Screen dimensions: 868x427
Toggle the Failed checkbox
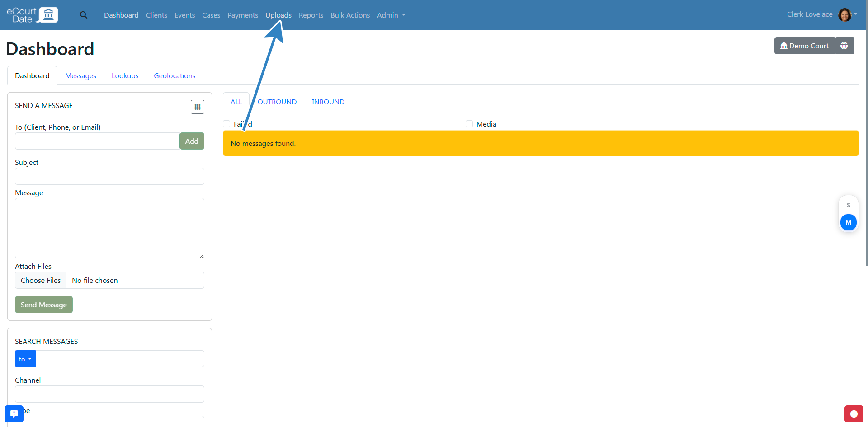click(227, 124)
